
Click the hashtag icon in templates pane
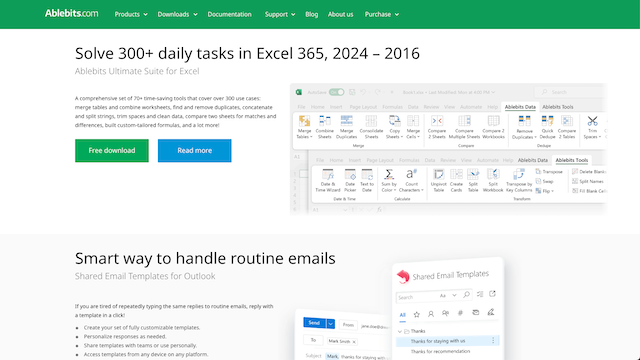tap(460, 313)
